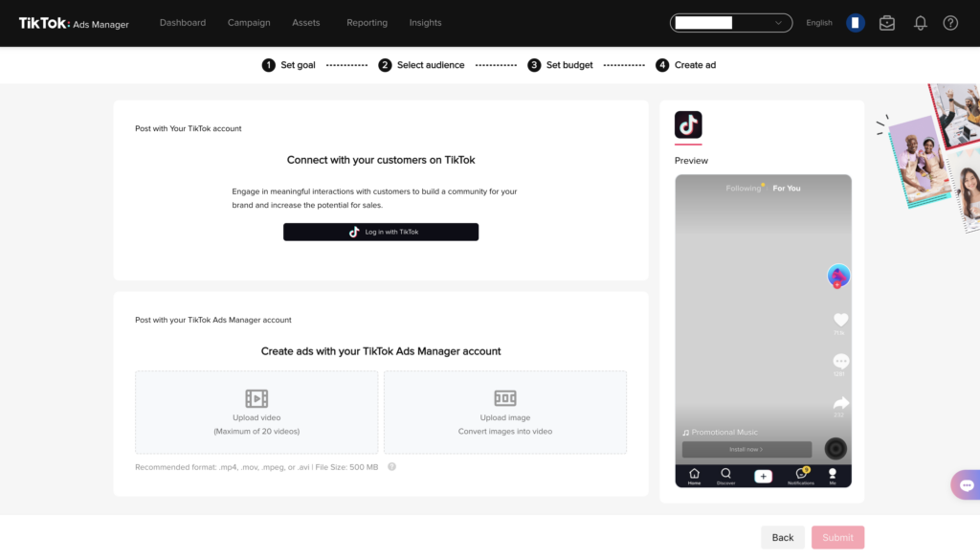Tap Me profile icon in preview
Screen dimensions: 980x560
(x=833, y=477)
